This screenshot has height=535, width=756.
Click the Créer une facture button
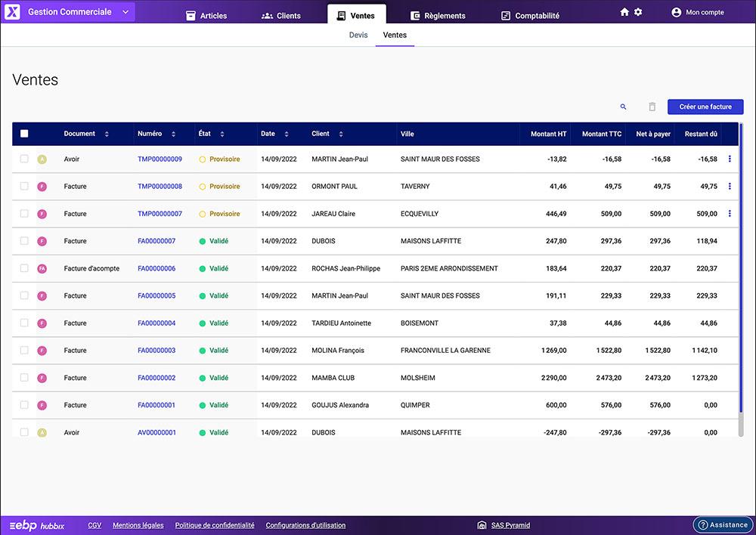tap(705, 107)
